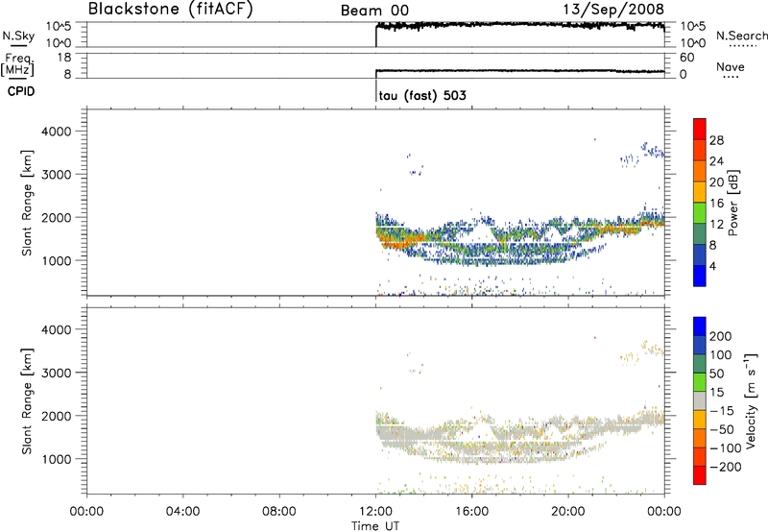The width and height of the screenshot is (768, 532).
Task: Click the Velocity [m s-1] color bar label
Action: click(750, 400)
